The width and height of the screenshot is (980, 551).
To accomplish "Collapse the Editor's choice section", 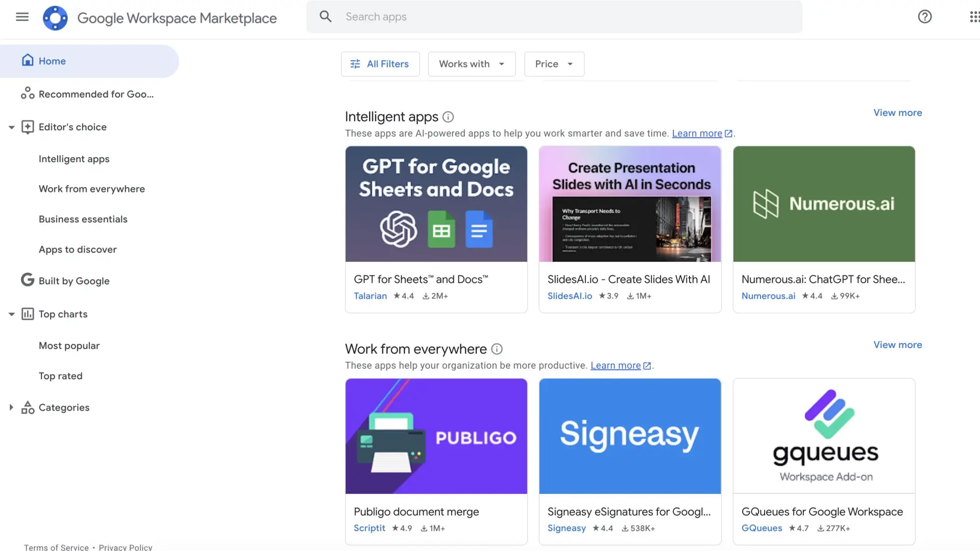I will tap(11, 127).
